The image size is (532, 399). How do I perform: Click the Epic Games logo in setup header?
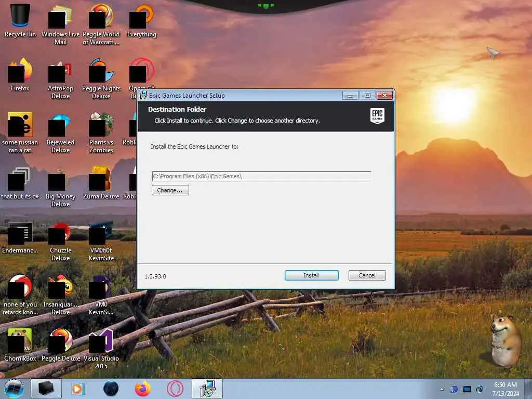[x=377, y=116]
